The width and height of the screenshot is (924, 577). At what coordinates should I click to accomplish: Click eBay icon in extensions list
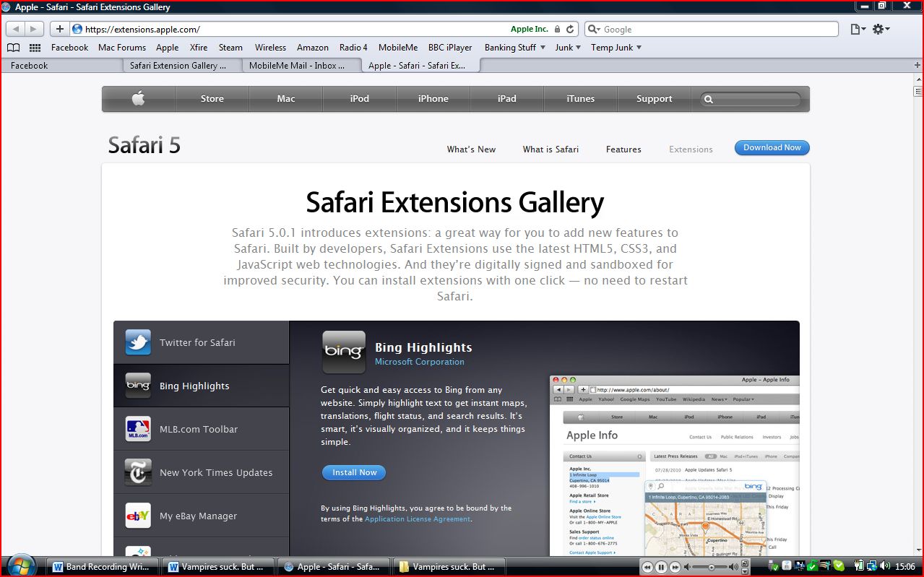coord(138,516)
